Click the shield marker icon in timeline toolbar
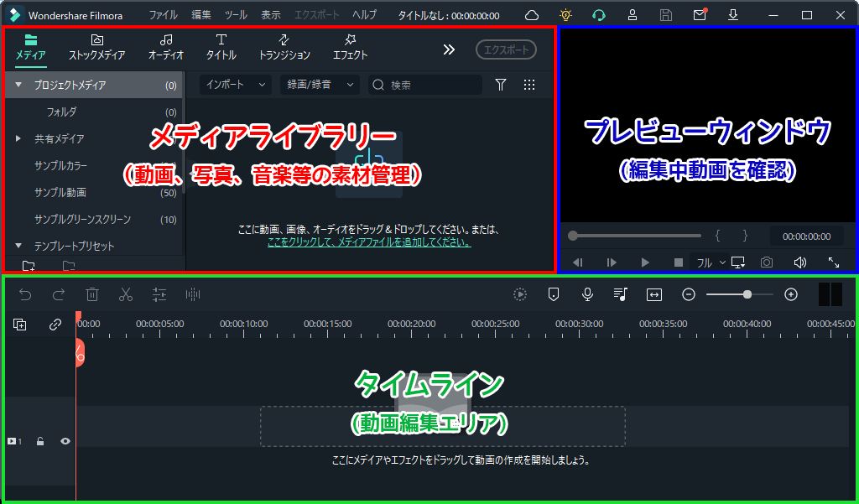859x504 pixels. pyautogui.click(x=554, y=294)
